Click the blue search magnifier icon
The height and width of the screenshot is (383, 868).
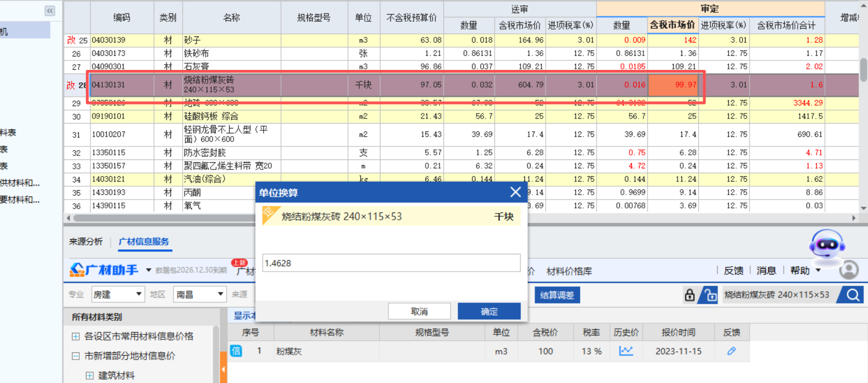(851, 295)
